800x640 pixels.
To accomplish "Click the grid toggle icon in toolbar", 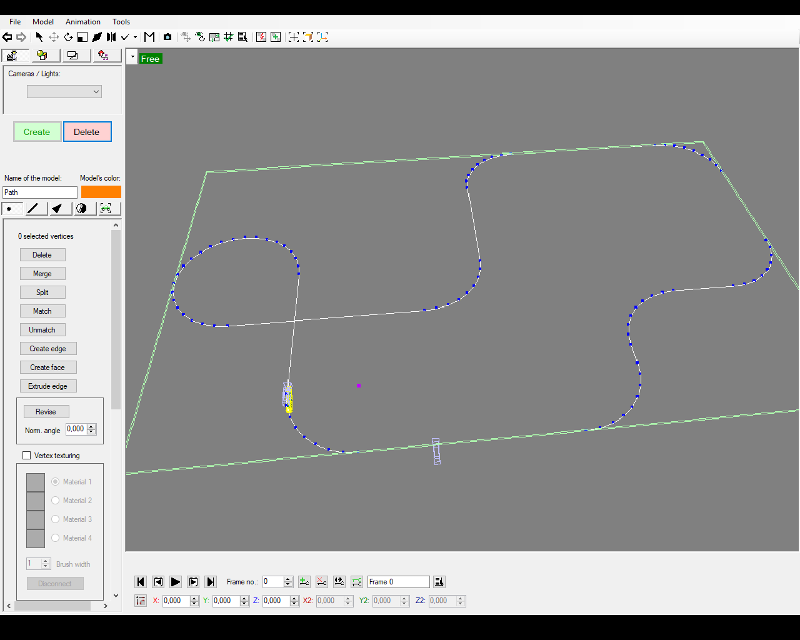I will click(229, 37).
